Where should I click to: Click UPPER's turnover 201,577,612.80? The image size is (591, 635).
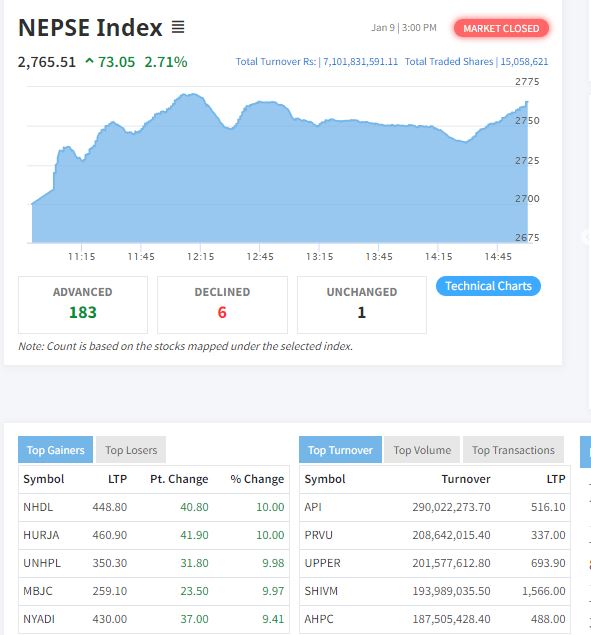451,563
